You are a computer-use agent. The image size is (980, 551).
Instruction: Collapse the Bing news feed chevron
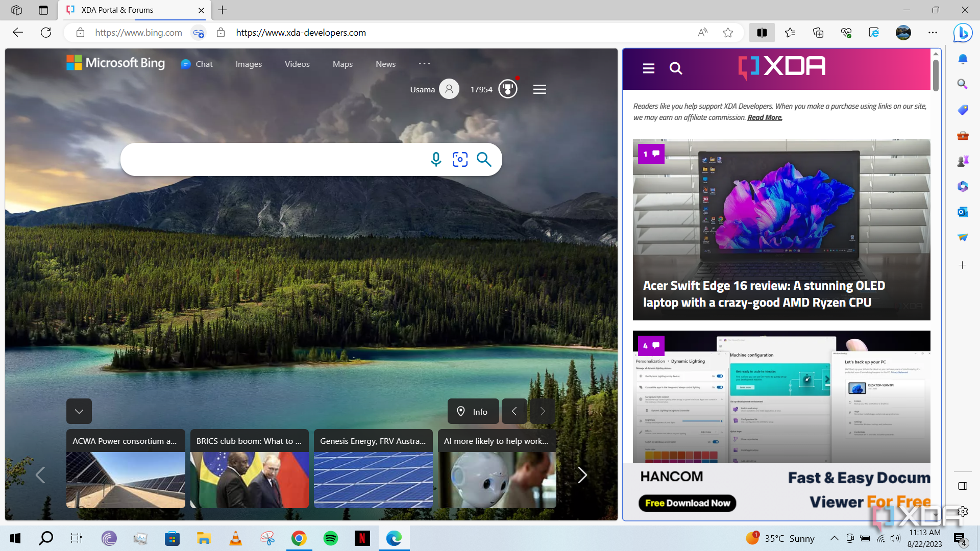coord(79,411)
